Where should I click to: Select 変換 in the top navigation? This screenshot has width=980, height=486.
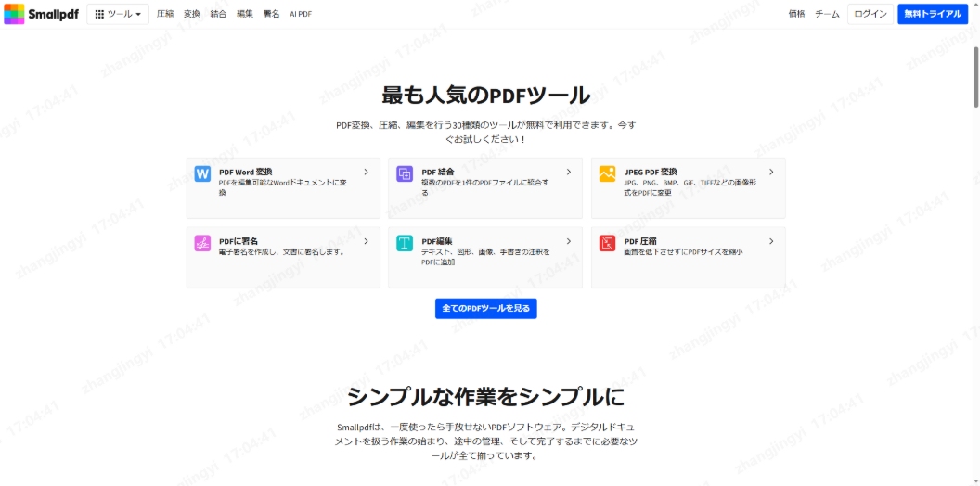coord(192,14)
